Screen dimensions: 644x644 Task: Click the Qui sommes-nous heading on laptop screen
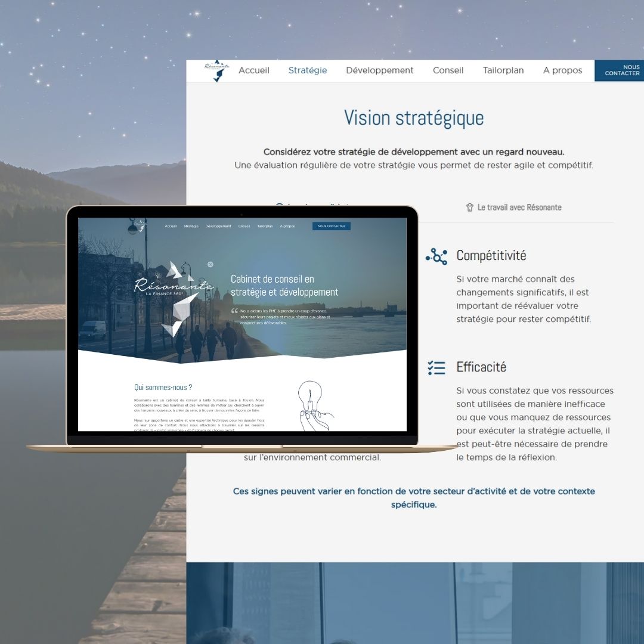click(x=163, y=387)
